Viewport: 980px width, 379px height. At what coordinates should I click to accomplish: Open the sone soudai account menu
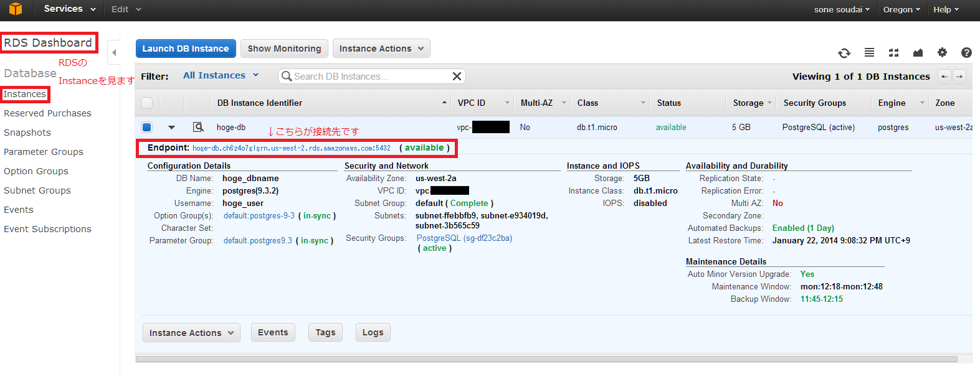tap(842, 9)
